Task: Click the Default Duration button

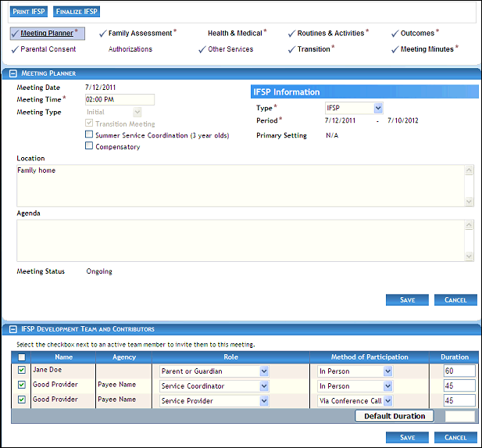Action: 395,416
